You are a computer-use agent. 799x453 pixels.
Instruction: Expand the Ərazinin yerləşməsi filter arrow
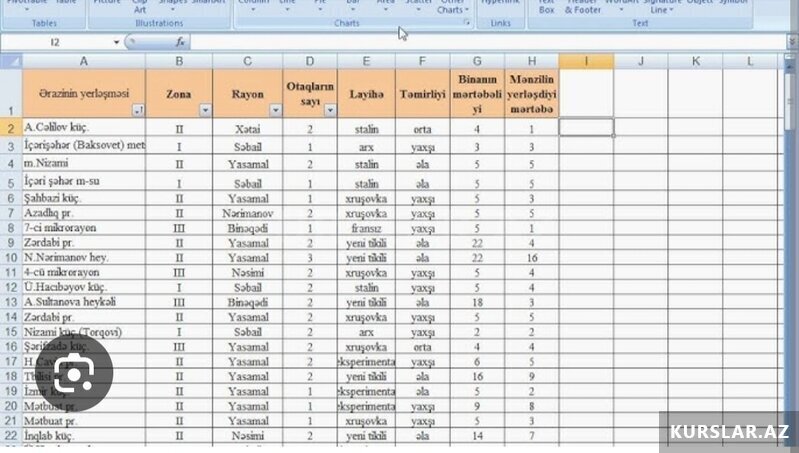pyautogui.click(x=137, y=110)
